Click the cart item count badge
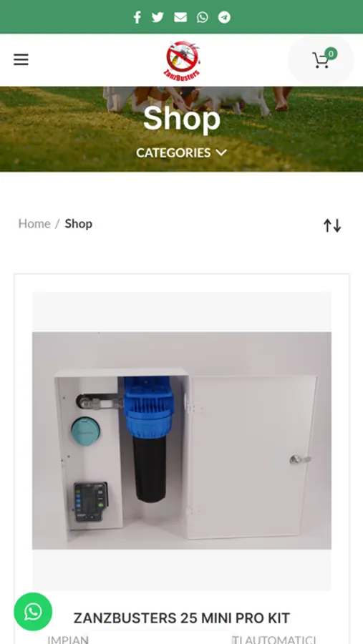 pos(331,54)
